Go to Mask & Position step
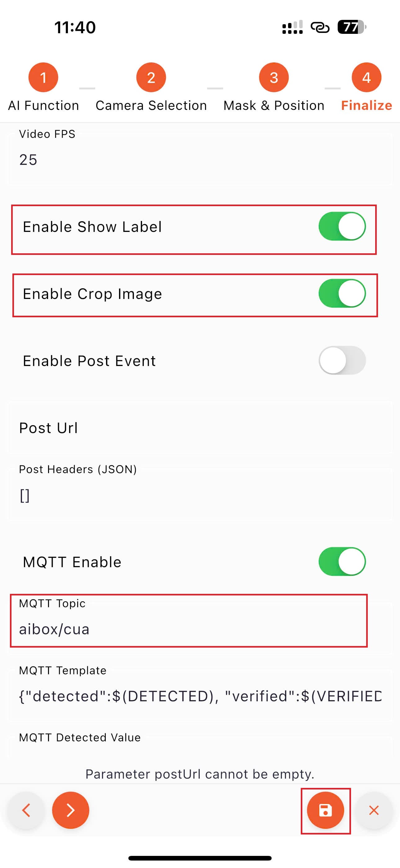The width and height of the screenshot is (400, 868). click(274, 106)
